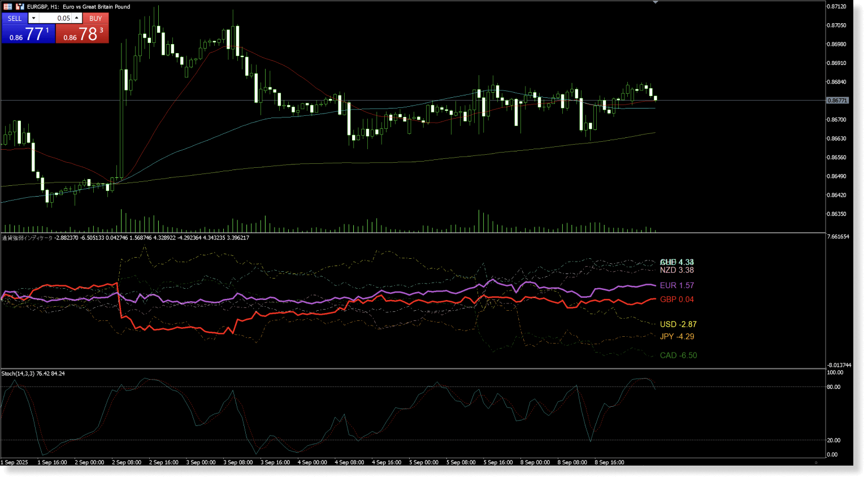Click the CAD -6.50 strength label
The image size is (868, 478).
tap(679, 355)
